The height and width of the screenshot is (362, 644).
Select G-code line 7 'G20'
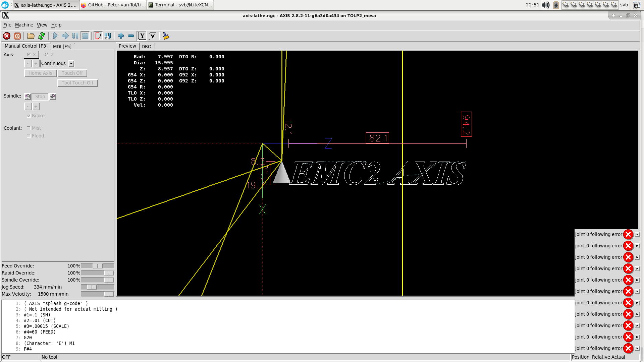28,338
